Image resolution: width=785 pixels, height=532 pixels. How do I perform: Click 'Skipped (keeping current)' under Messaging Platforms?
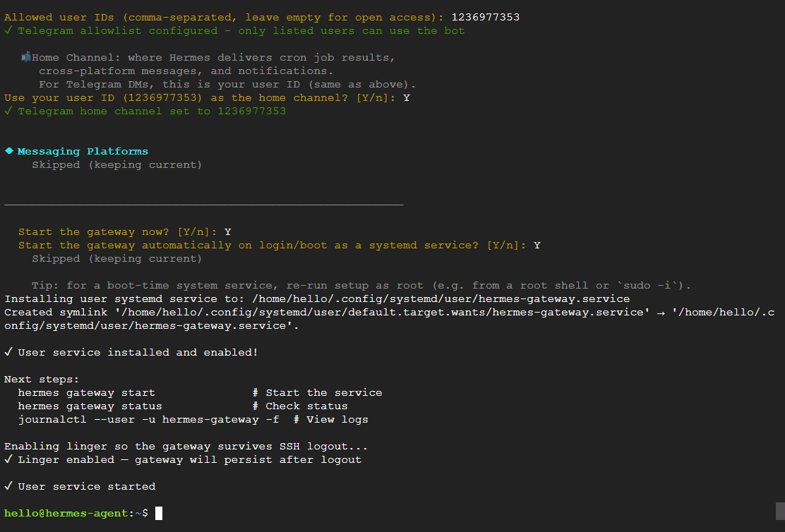(x=116, y=164)
